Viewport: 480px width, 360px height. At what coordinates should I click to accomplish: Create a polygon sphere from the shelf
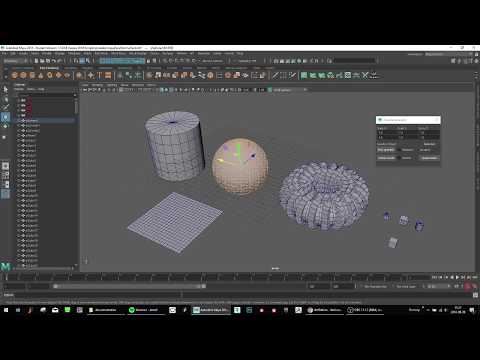click(14, 75)
